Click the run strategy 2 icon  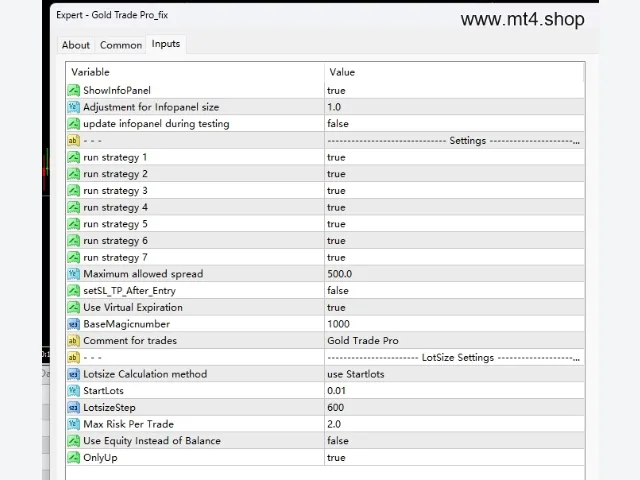73,174
